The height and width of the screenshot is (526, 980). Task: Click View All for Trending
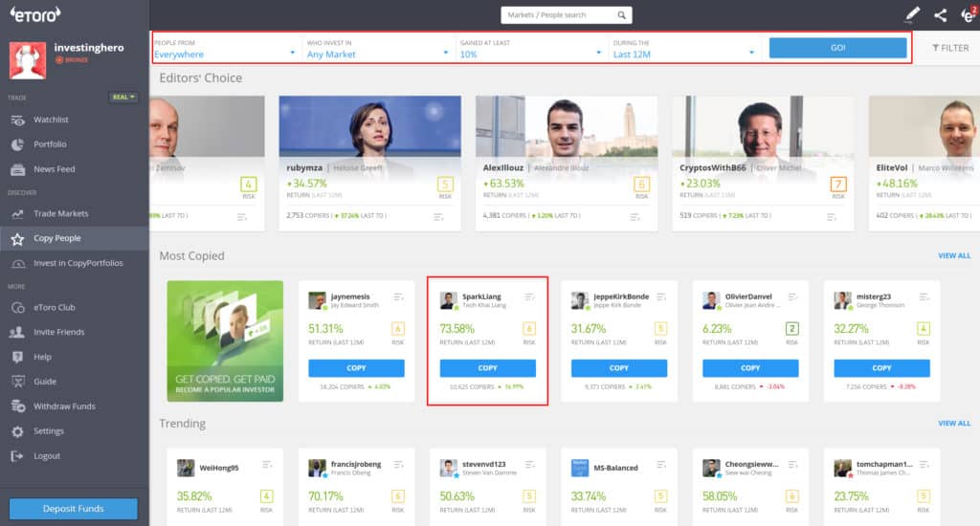(x=954, y=423)
